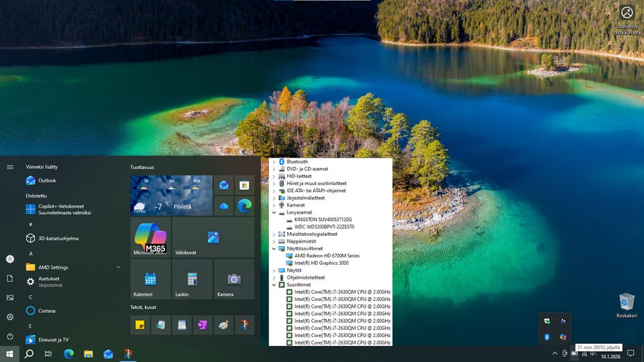Select the Ohjelmistolaitteet device category
This screenshot has width=644, height=362.
tap(306, 278)
